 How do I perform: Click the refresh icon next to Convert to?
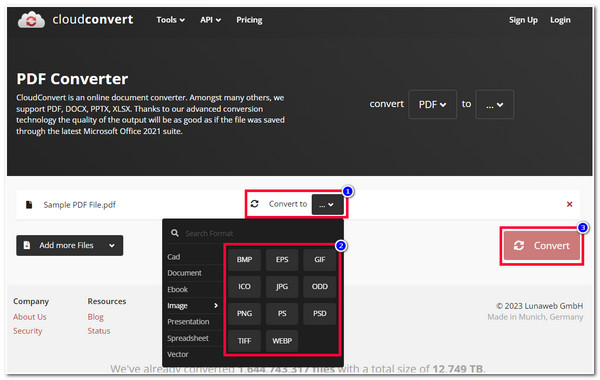click(x=254, y=204)
